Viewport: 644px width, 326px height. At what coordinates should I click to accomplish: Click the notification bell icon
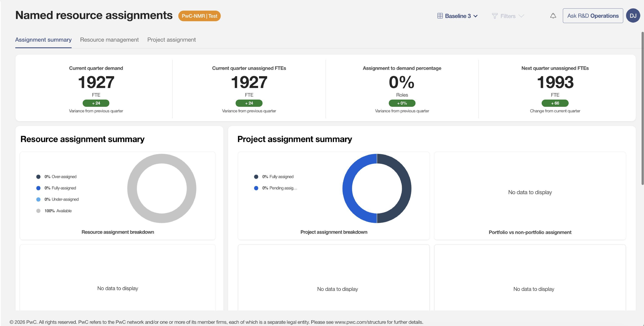[553, 16]
